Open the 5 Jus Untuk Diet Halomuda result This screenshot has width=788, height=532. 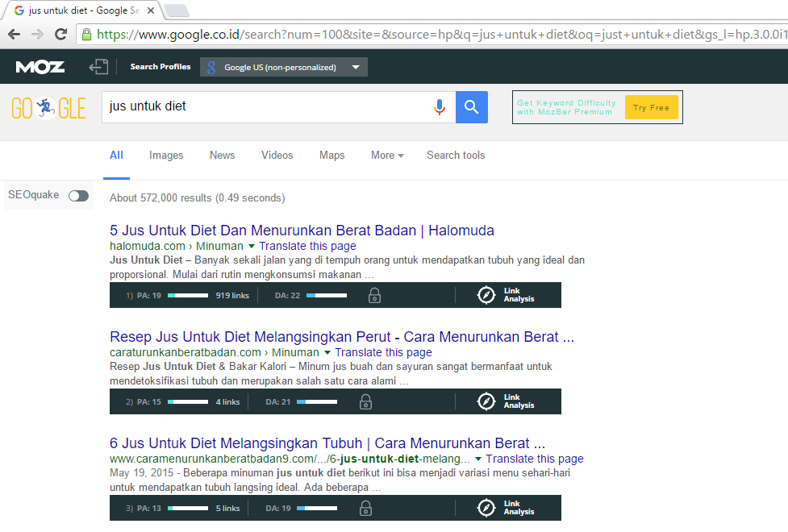pos(302,231)
